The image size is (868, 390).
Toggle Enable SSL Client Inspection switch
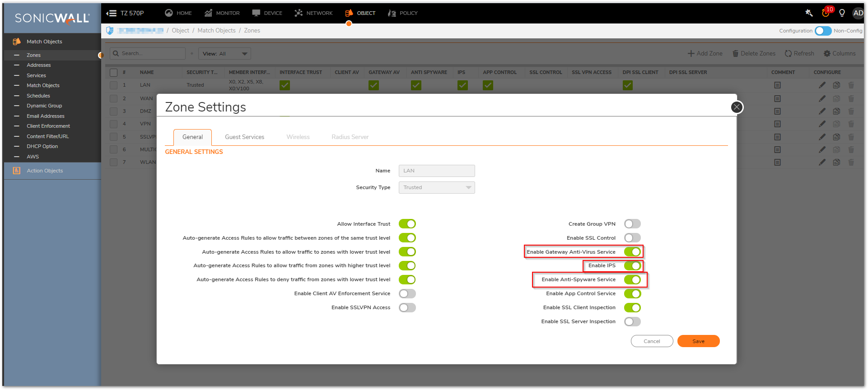coord(632,308)
